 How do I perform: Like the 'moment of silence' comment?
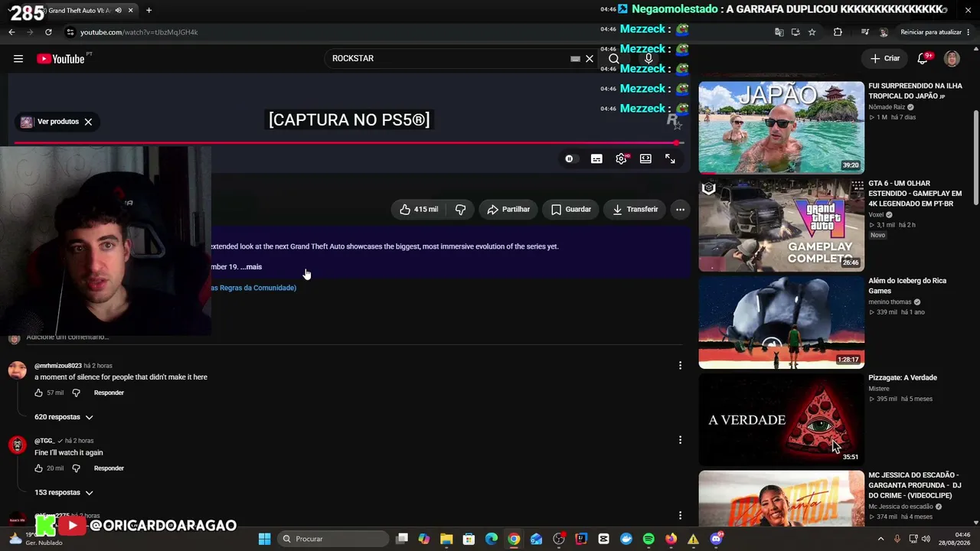click(x=38, y=393)
